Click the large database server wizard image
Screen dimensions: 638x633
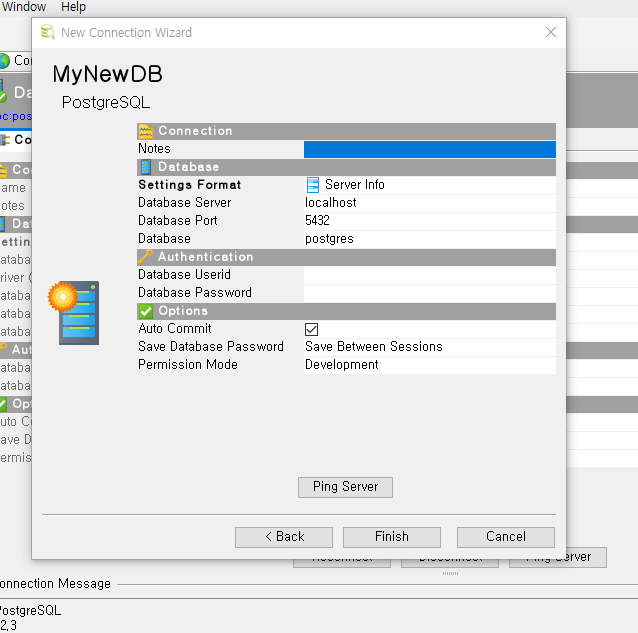(x=74, y=313)
